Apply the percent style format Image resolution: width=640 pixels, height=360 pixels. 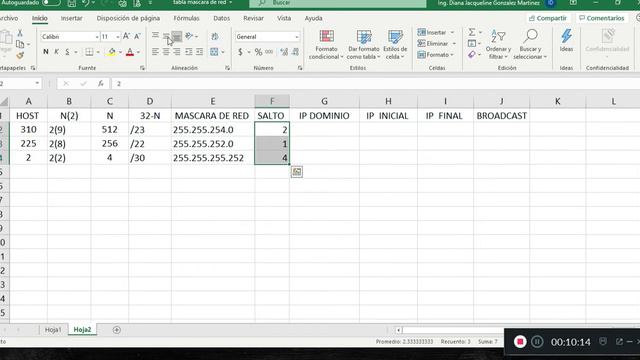[258, 52]
